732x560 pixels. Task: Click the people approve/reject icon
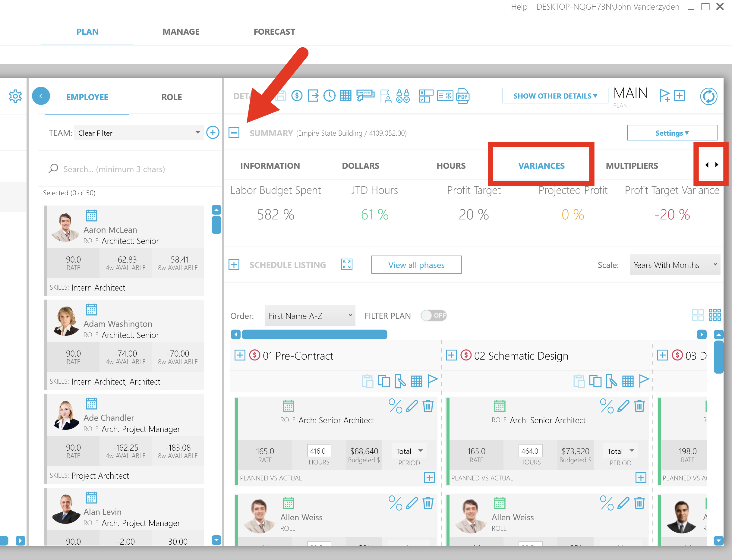[x=403, y=96]
